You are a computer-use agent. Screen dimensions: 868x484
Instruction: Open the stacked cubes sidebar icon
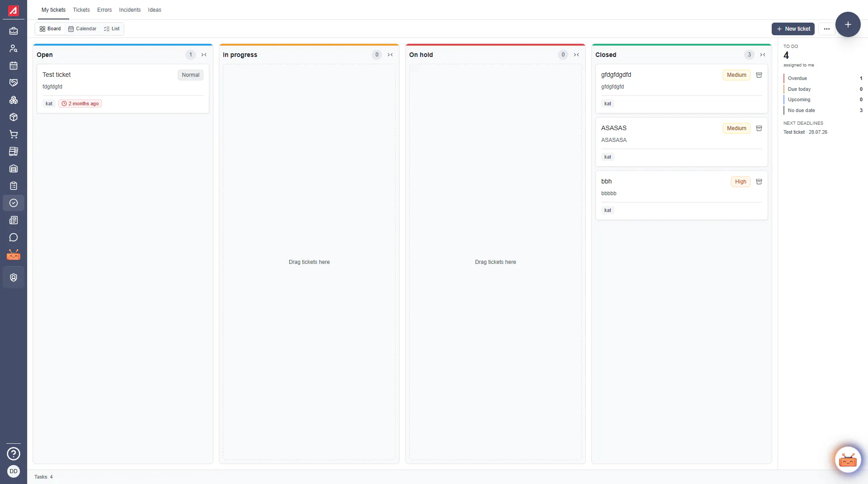(x=14, y=100)
